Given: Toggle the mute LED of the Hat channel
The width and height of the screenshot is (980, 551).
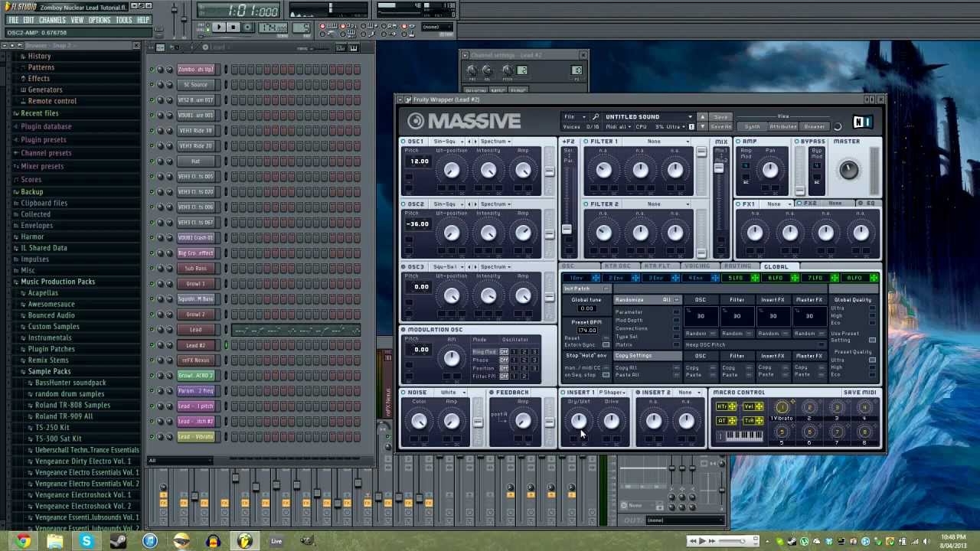Looking at the screenshot, I should point(152,161).
